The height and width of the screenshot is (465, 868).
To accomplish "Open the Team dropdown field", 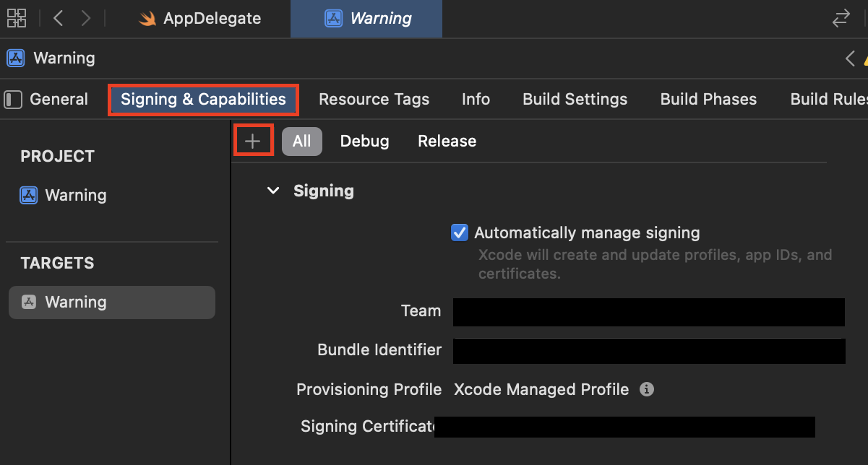I will click(x=649, y=313).
